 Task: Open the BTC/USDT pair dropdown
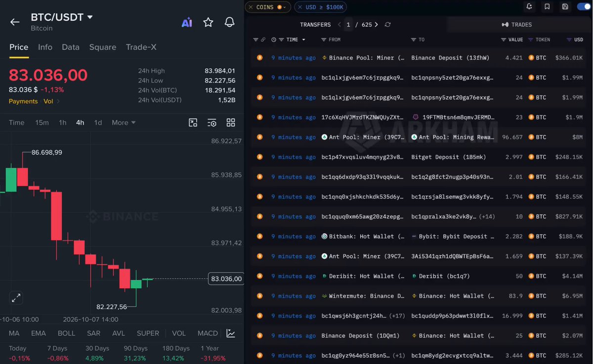tap(90, 17)
